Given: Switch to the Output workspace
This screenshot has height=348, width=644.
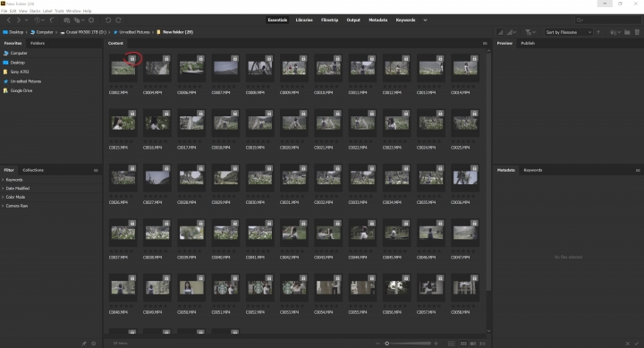Looking at the screenshot, I should 353,20.
